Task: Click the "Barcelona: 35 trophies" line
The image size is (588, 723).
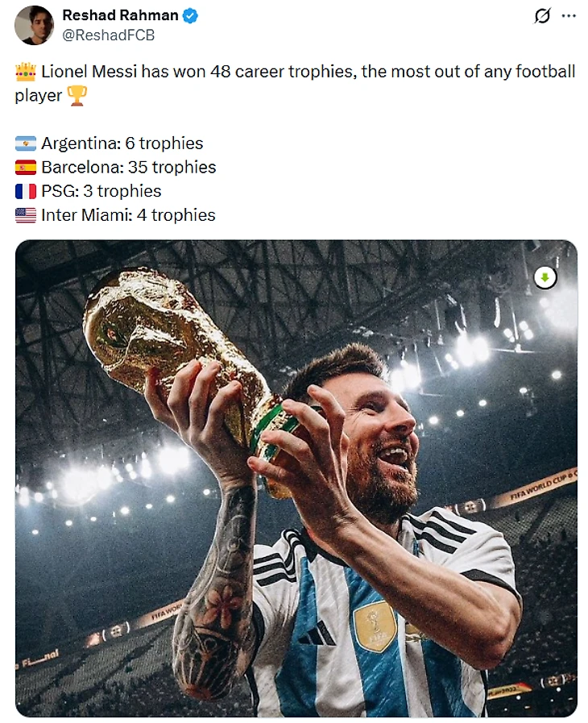Action: click(x=129, y=168)
